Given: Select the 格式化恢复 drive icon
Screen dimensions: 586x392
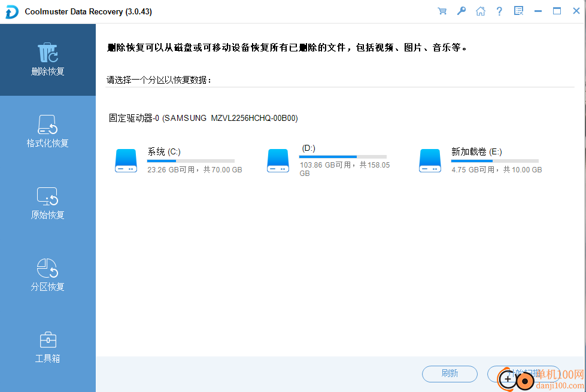Looking at the screenshot, I should (x=47, y=124).
